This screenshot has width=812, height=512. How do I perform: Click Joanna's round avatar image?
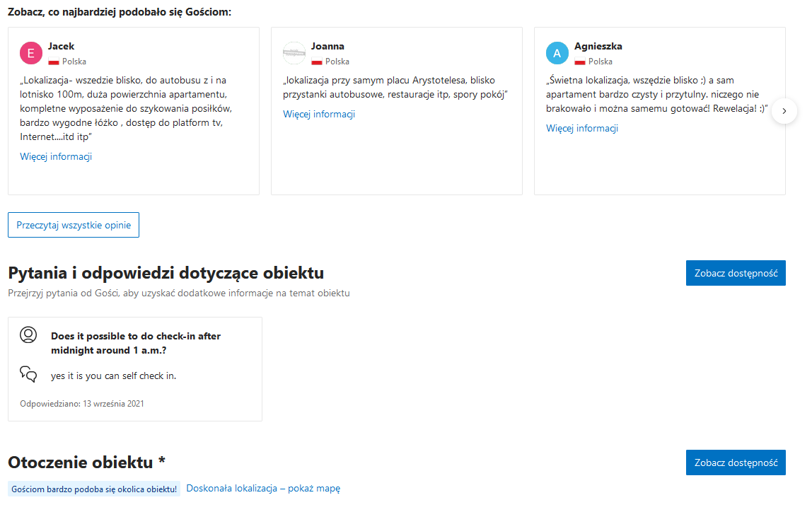pos(294,53)
